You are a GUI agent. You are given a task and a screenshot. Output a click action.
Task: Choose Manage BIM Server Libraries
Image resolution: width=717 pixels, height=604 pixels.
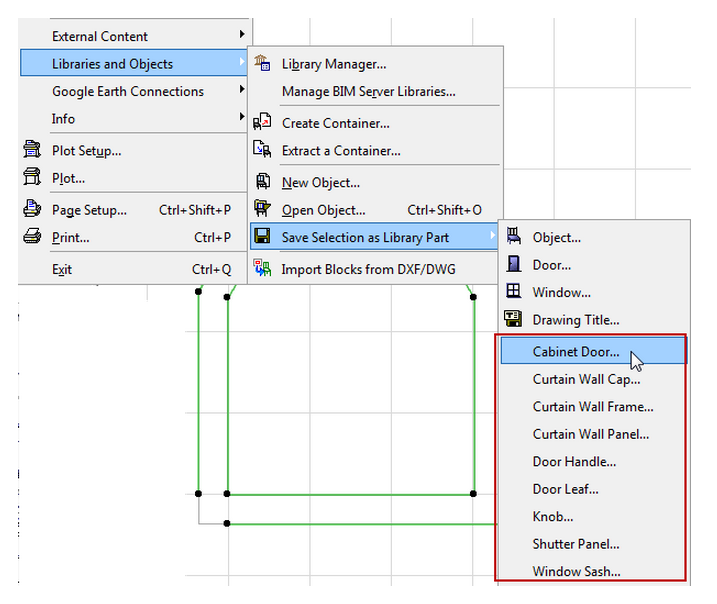point(368,92)
